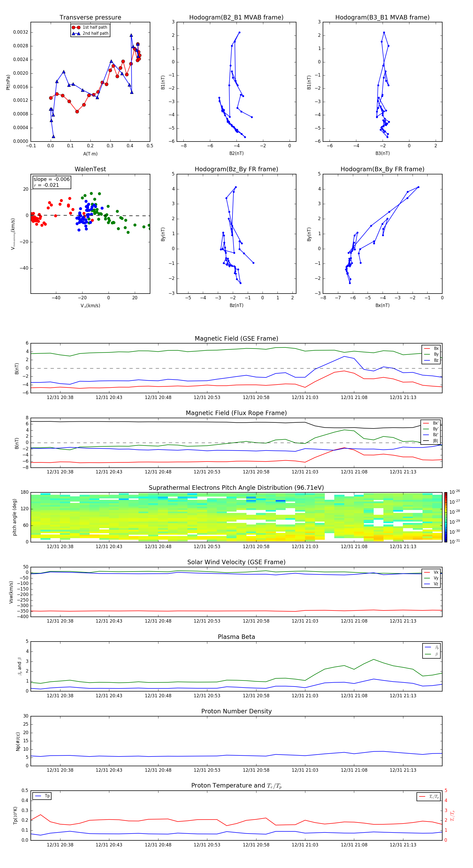Select the "Hodogram(B3_B1 MVAB frame)" title
The width and height of the screenshot is (473, 868).
[x=382, y=17]
